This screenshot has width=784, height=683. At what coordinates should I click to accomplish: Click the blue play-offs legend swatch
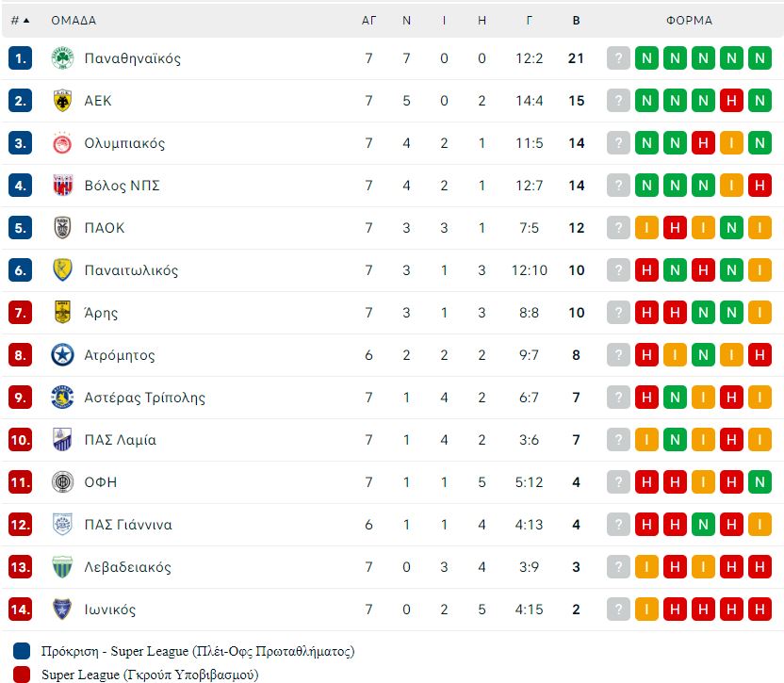click(x=22, y=651)
